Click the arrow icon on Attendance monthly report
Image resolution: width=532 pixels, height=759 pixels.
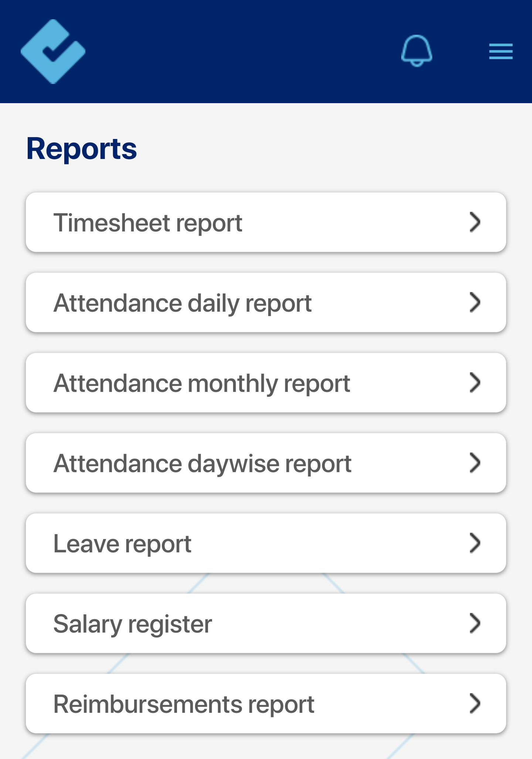point(475,383)
